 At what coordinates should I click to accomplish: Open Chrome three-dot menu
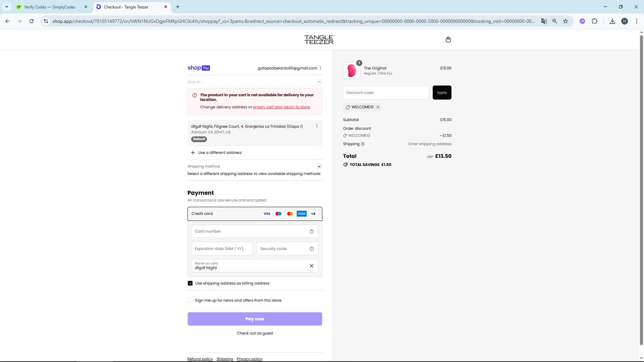click(x=637, y=21)
